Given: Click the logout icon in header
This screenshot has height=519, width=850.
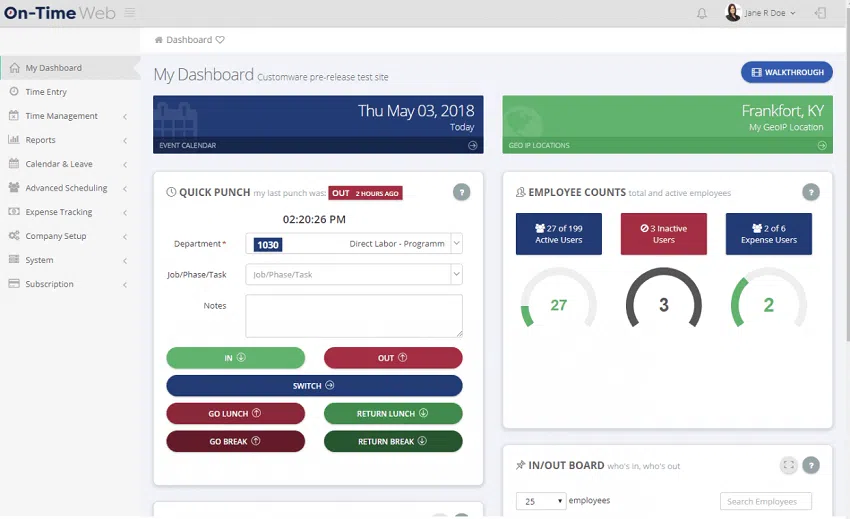Looking at the screenshot, I should pyautogui.click(x=821, y=13).
